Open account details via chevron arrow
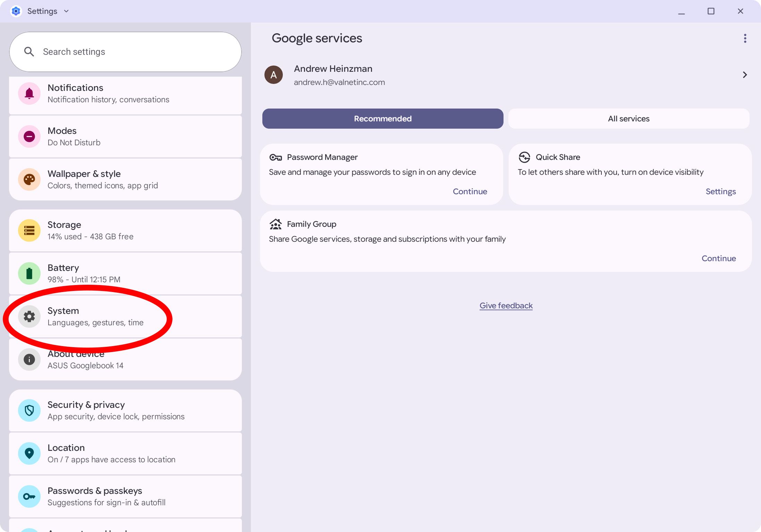Screen dimensions: 761x532 tap(745, 75)
